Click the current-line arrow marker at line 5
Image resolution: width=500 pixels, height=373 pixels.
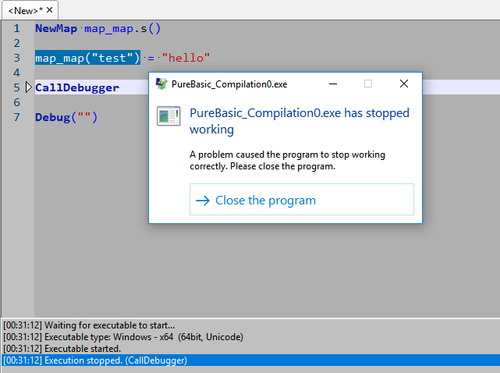29,87
